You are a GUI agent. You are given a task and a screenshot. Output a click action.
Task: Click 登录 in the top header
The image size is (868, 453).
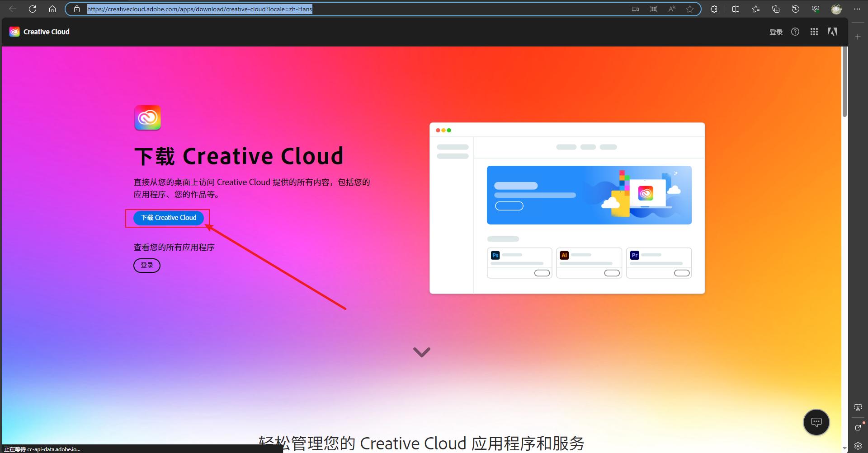[x=776, y=32]
